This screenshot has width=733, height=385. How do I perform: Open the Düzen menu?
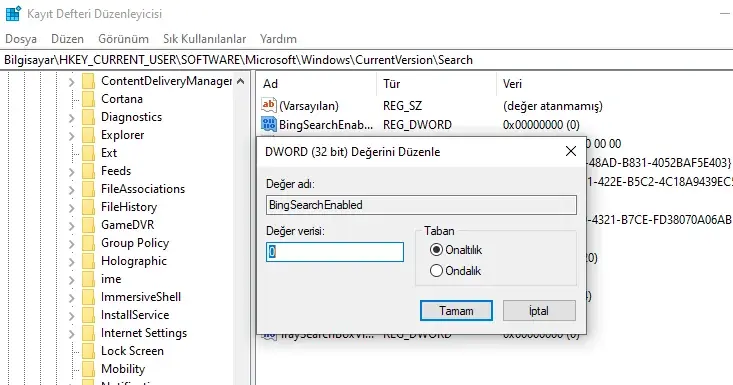[67, 39]
